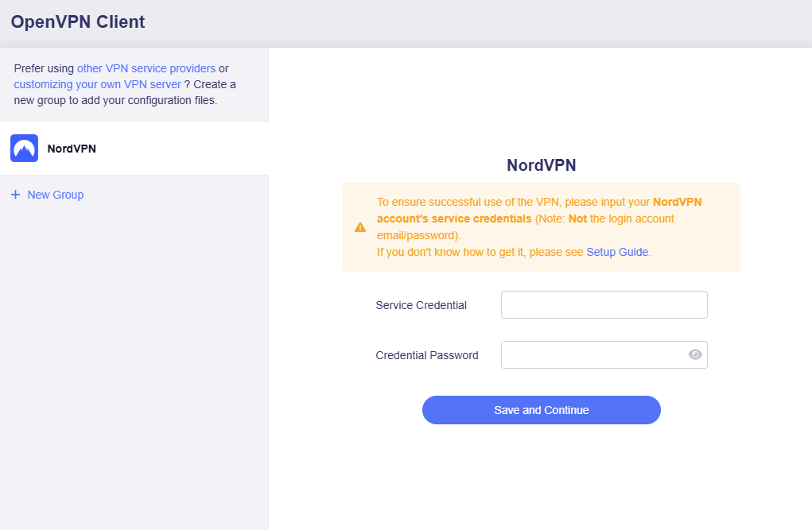This screenshot has width=812, height=530.
Task: Select the NordVPN group name in sidebar
Action: tap(72, 149)
